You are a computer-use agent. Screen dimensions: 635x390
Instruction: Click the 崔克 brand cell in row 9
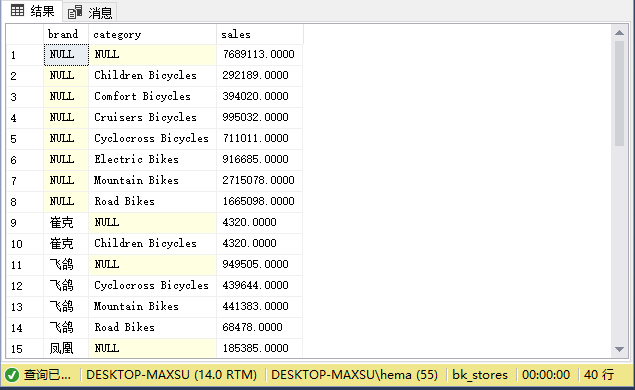tap(66, 223)
